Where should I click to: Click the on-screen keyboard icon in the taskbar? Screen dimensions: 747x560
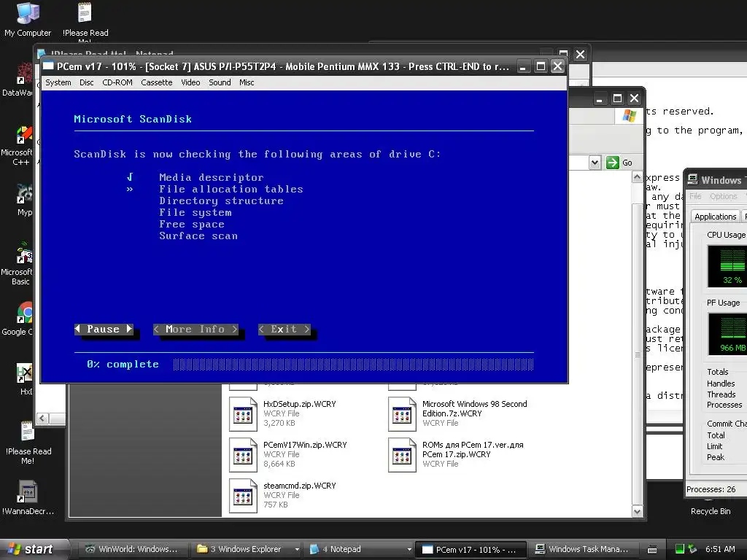(652, 550)
